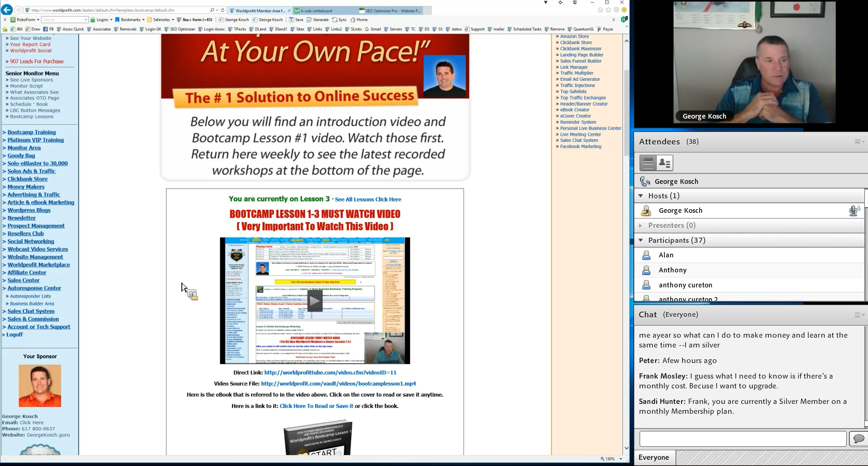Screen dimensions: 868x466
Task: Expand the Presenters (0) group
Action: coord(641,225)
